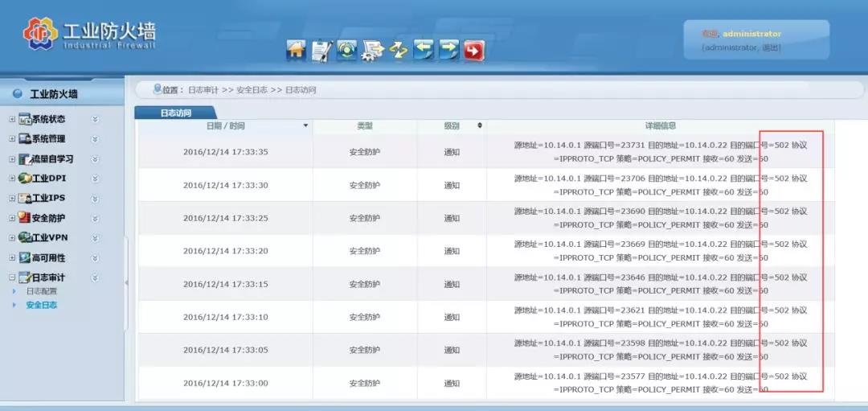The width and height of the screenshot is (868, 411).
Task: Switch to the 日志访问 tab
Action: pyautogui.click(x=175, y=113)
